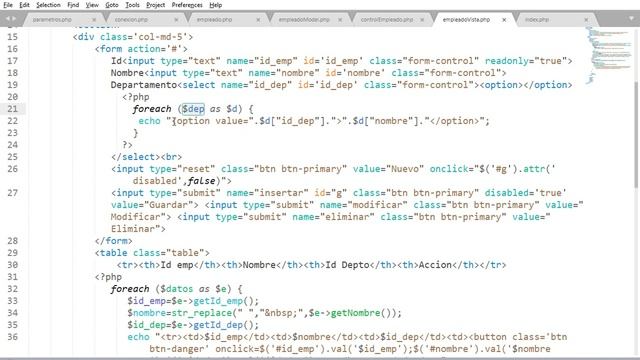Open the Goto menu
This screenshot has height=360, width=640.
coord(111,5)
